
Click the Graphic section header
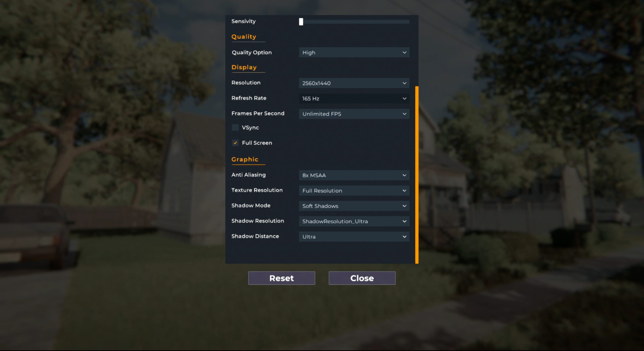coord(245,159)
